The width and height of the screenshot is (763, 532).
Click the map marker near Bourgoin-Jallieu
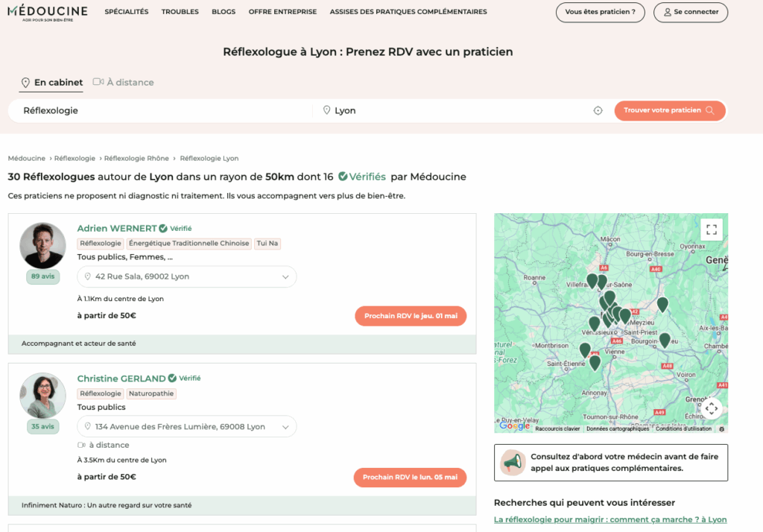pos(665,340)
